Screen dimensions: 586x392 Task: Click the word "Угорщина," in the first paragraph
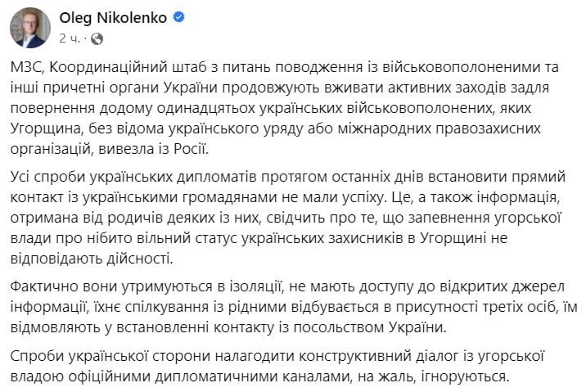pyautogui.click(x=46, y=129)
